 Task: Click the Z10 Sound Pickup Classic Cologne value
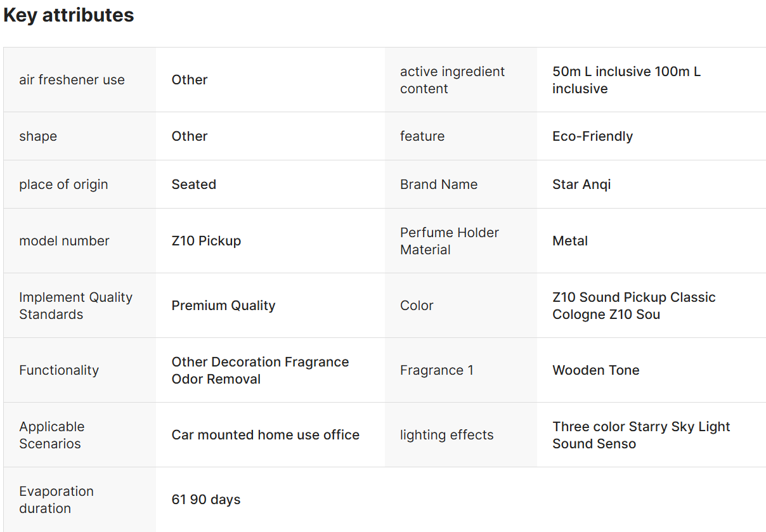coord(633,306)
